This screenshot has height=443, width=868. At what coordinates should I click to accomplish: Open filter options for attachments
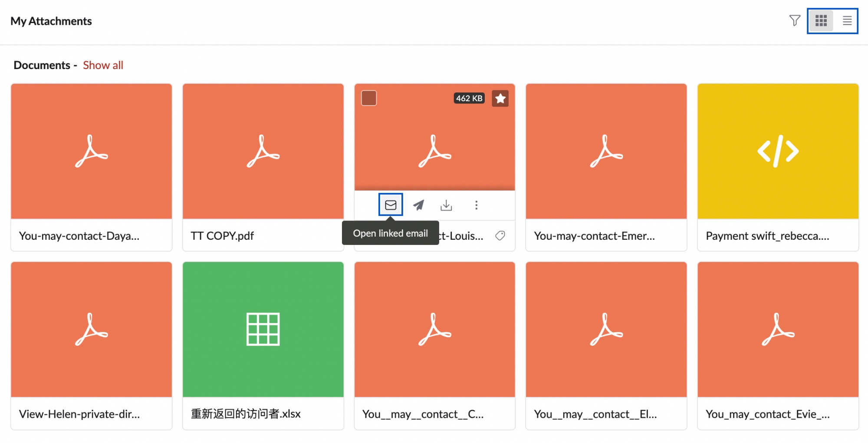[795, 20]
